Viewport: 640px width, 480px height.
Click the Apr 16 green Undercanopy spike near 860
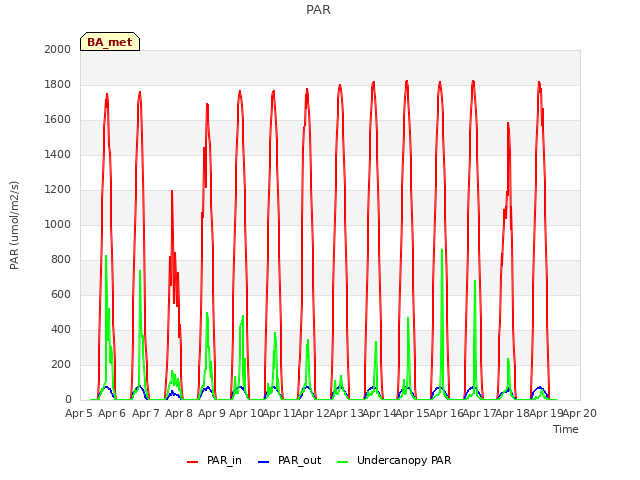point(442,250)
